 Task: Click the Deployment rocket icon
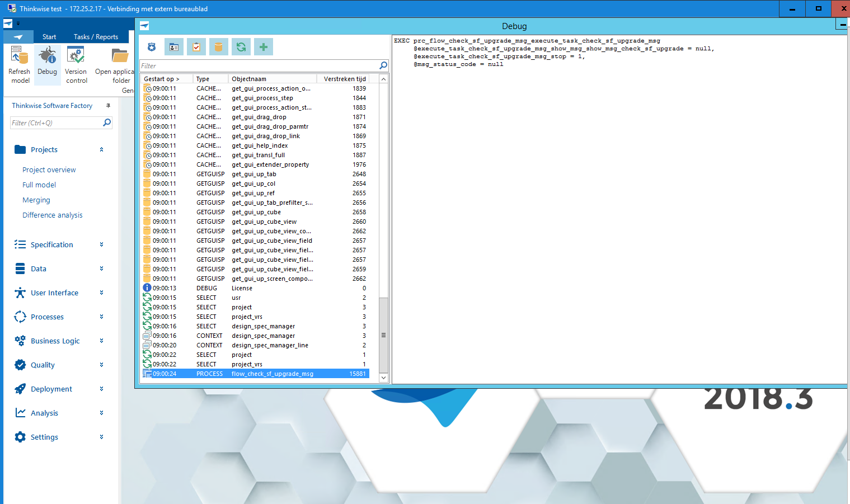point(20,389)
